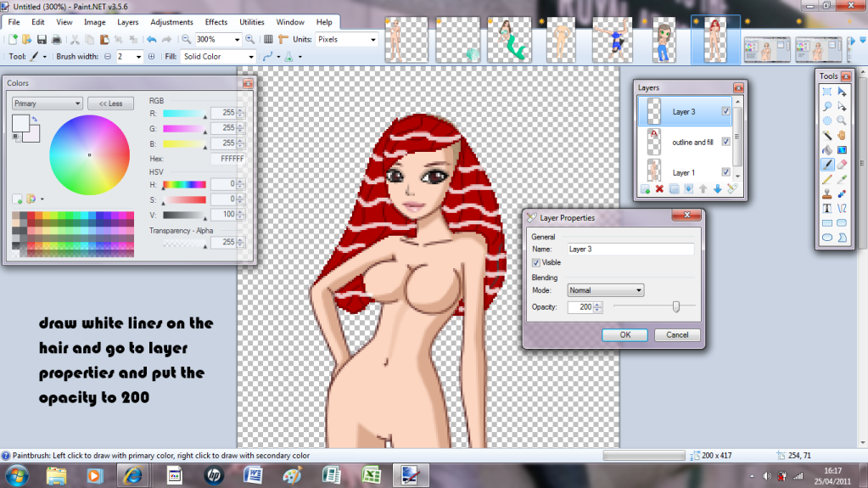Click the Print icon in toolbar
The height and width of the screenshot is (488, 868).
[56, 39]
